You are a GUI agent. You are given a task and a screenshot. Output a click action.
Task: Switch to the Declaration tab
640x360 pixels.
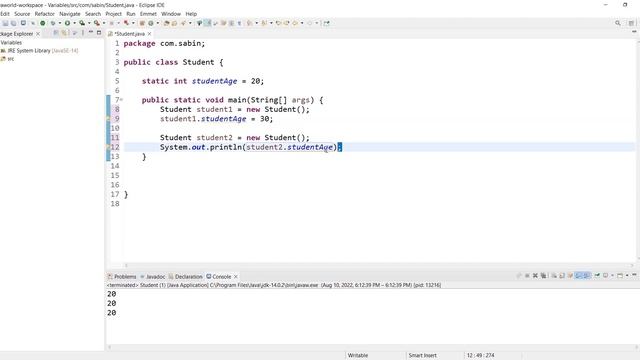pyautogui.click(x=185, y=276)
